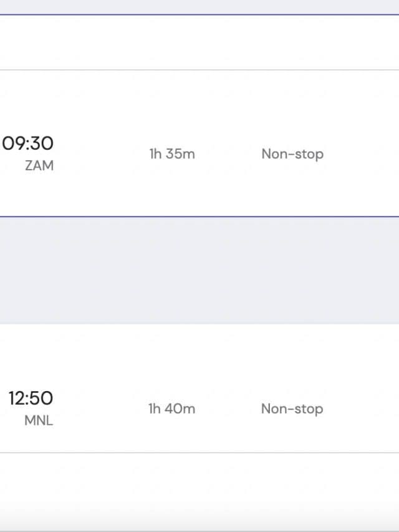Screen dimensions: 399x532
Task: Click the grey section between the two flights
Action: pos(199,269)
